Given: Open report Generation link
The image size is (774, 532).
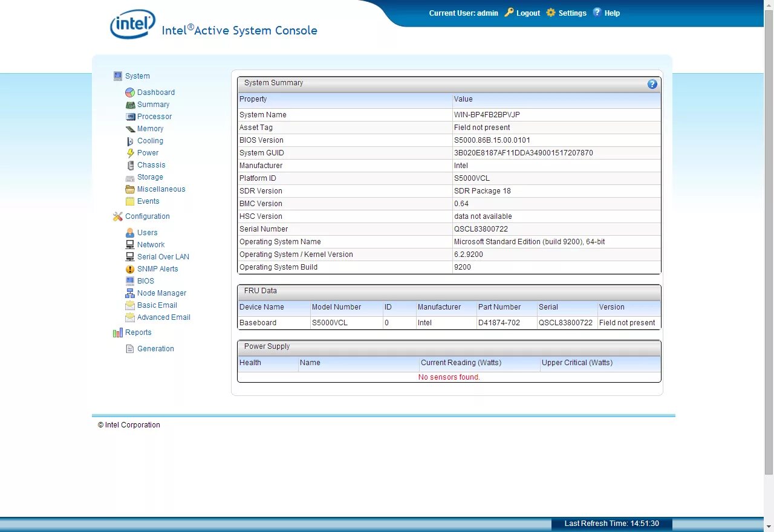Looking at the screenshot, I should point(156,349).
